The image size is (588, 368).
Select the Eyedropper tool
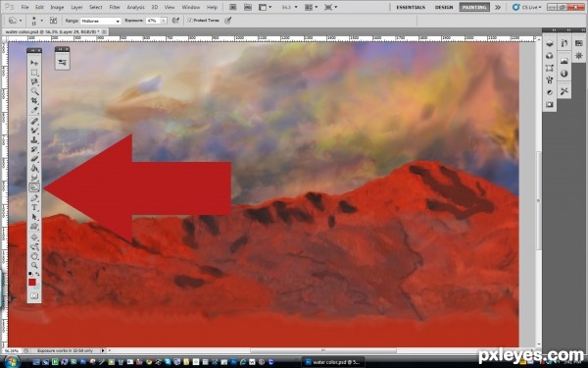(x=34, y=110)
